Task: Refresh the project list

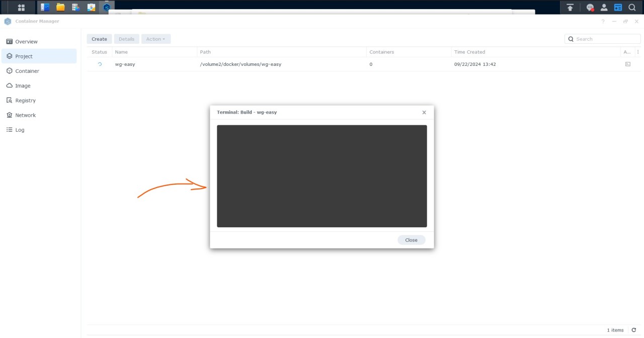Action: coord(633,330)
